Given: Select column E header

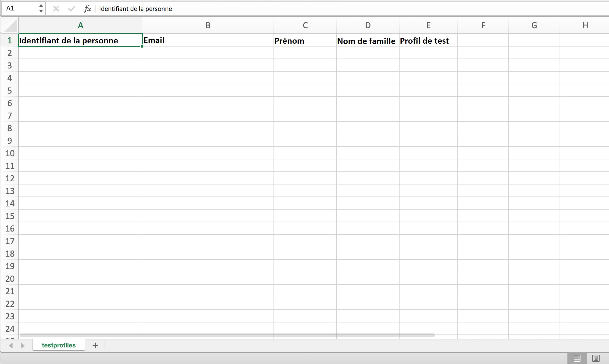Looking at the screenshot, I should pos(428,25).
